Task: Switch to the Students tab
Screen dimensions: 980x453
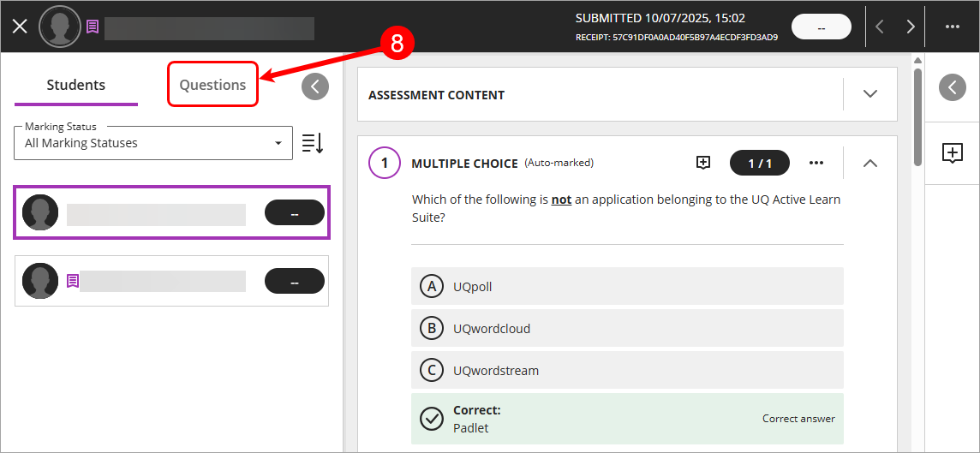Action: (x=76, y=85)
